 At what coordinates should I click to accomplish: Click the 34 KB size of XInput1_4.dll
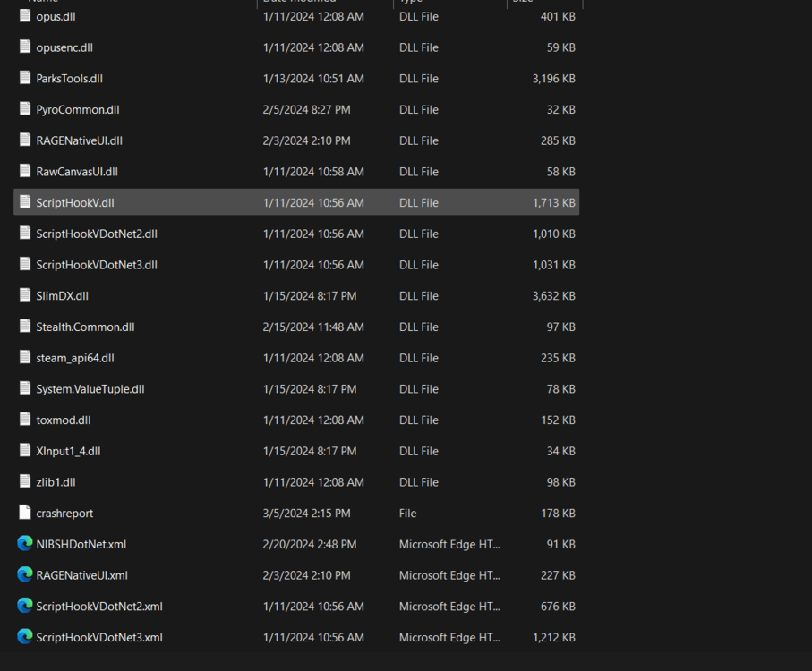pyautogui.click(x=560, y=451)
